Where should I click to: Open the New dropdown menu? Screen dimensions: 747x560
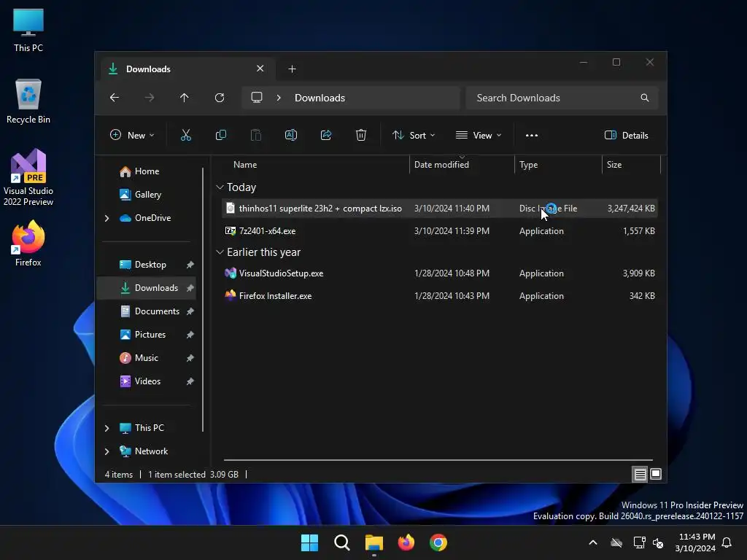coord(132,135)
